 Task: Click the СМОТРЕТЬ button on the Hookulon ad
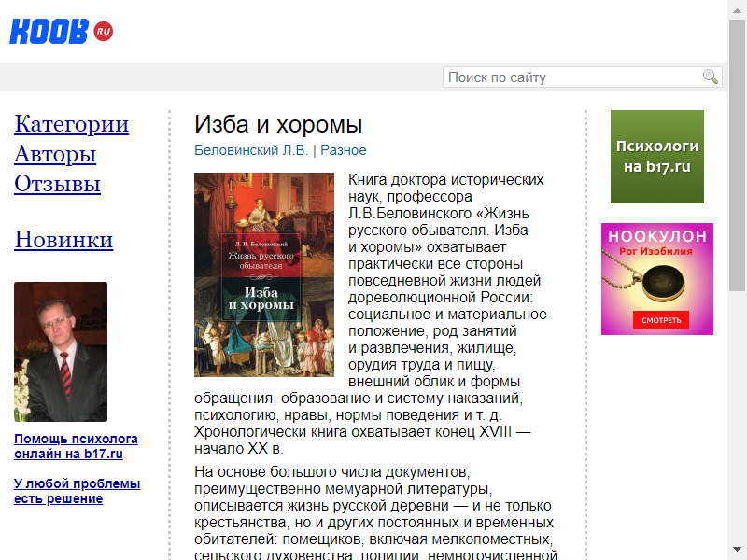tap(661, 320)
